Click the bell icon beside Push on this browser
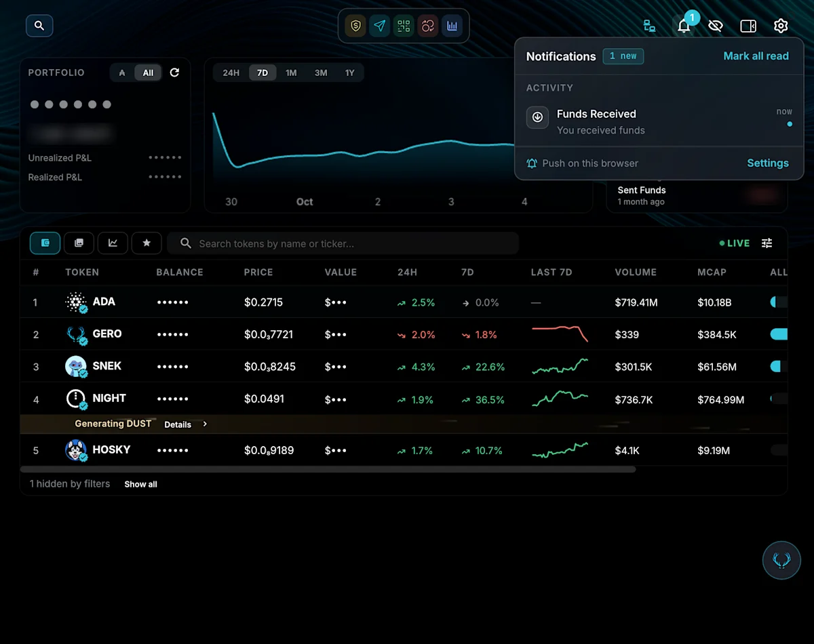The image size is (814, 644). pos(532,163)
